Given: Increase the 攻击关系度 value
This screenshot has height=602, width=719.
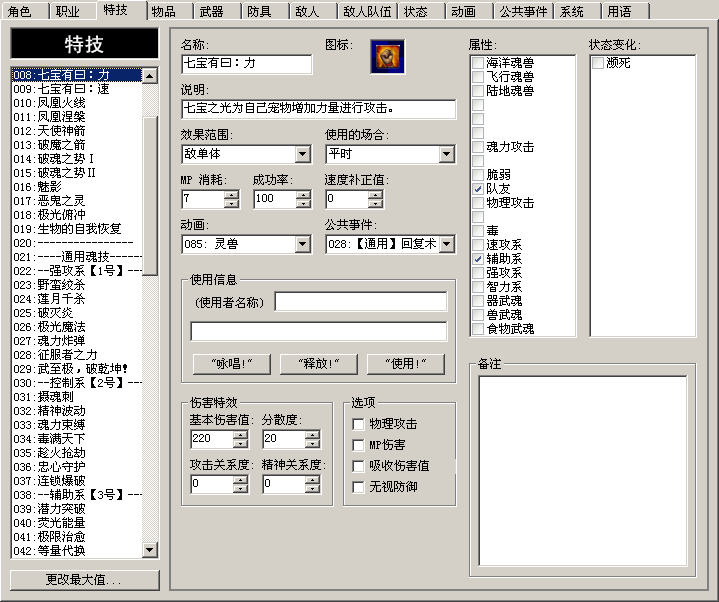Looking at the screenshot, I should (240, 480).
